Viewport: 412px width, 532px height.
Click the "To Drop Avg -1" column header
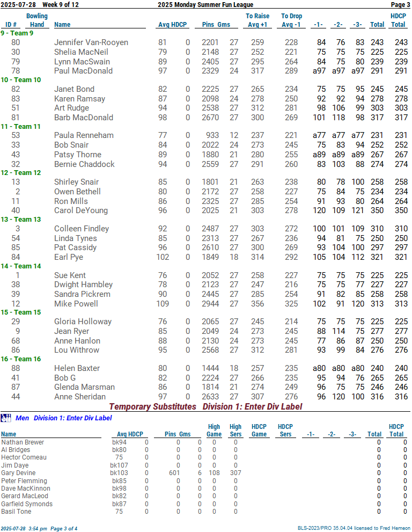[x=292, y=20]
